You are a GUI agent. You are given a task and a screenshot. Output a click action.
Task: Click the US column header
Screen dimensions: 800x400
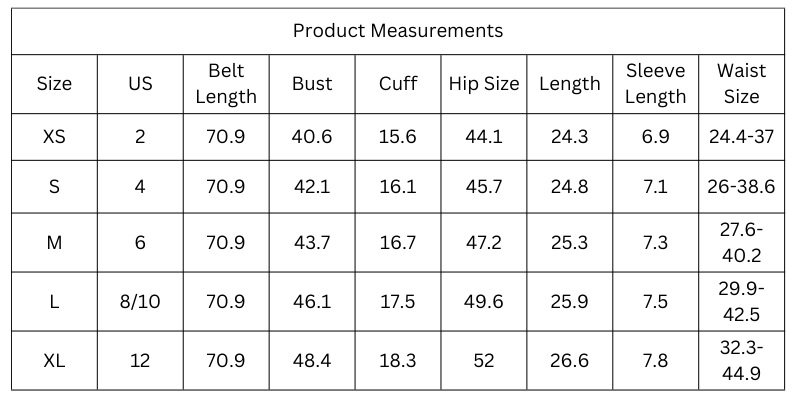point(140,84)
